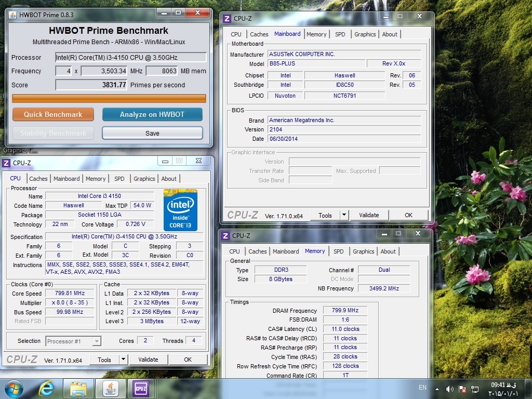Click the network tray icon
Screen dimensions: 532x399
click(475, 390)
